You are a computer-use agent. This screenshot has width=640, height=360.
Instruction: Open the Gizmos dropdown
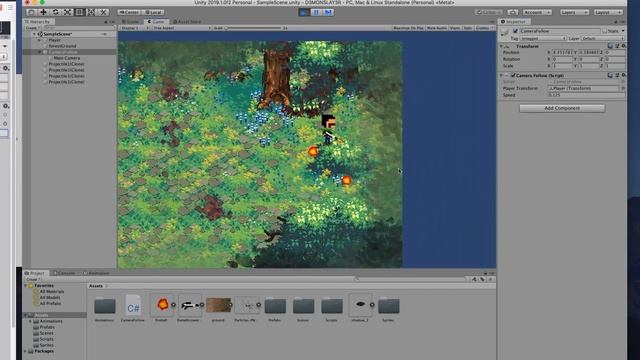pos(484,28)
